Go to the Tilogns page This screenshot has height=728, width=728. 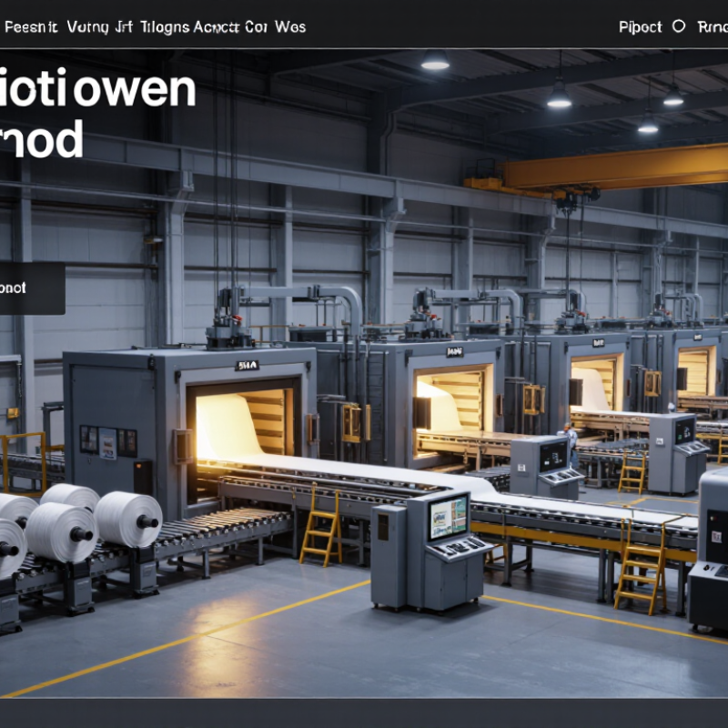click(165, 27)
